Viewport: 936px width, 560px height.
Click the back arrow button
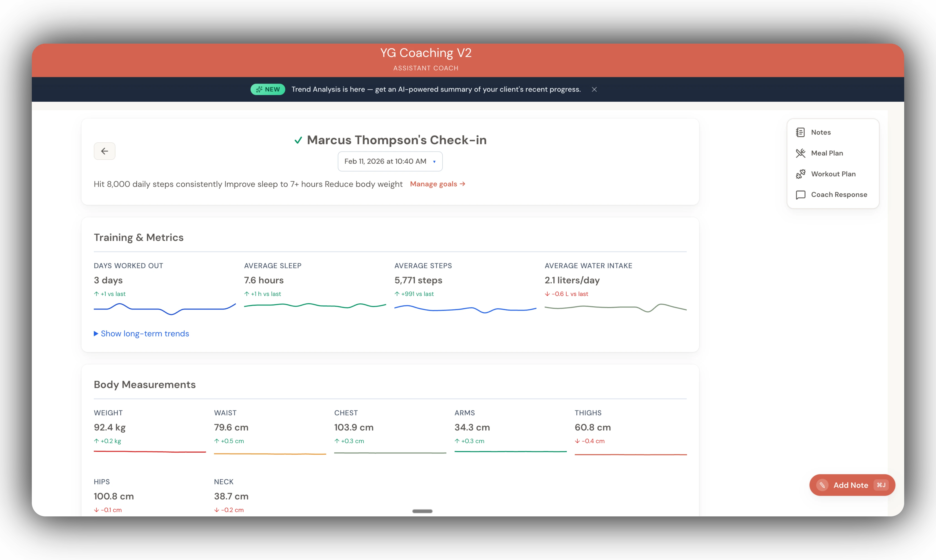[105, 151]
